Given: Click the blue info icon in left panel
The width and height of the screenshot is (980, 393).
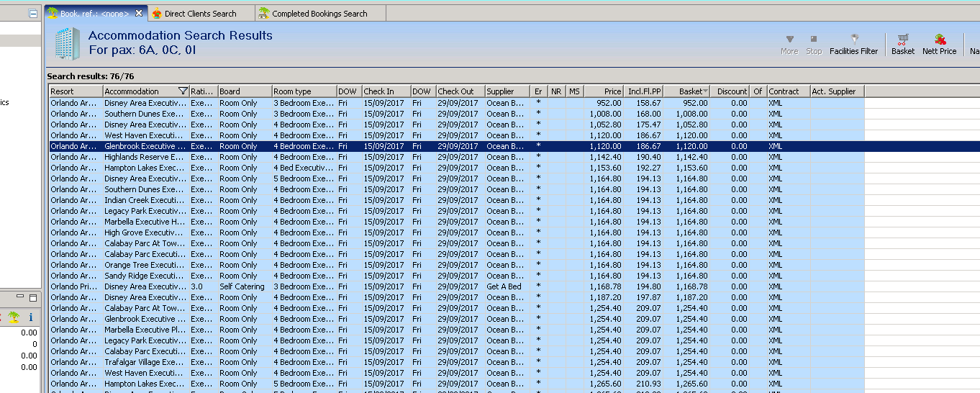Looking at the screenshot, I should point(30,317).
